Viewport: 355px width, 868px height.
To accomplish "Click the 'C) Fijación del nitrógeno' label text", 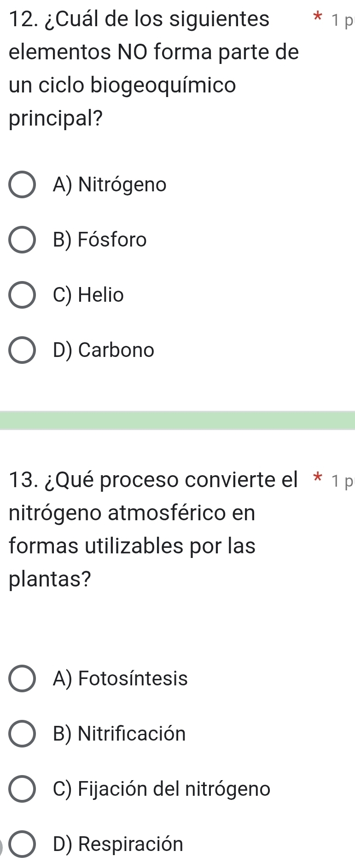I will coord(162,789).
